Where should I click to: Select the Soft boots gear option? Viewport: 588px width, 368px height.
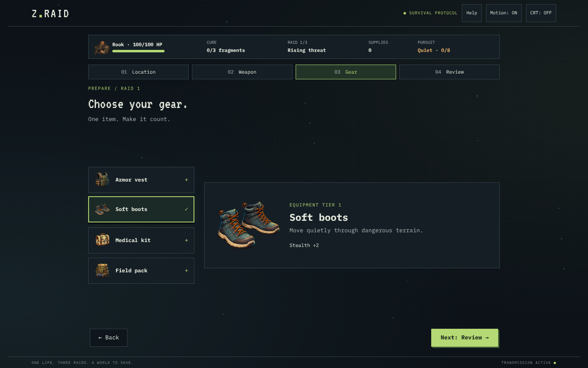141,209
